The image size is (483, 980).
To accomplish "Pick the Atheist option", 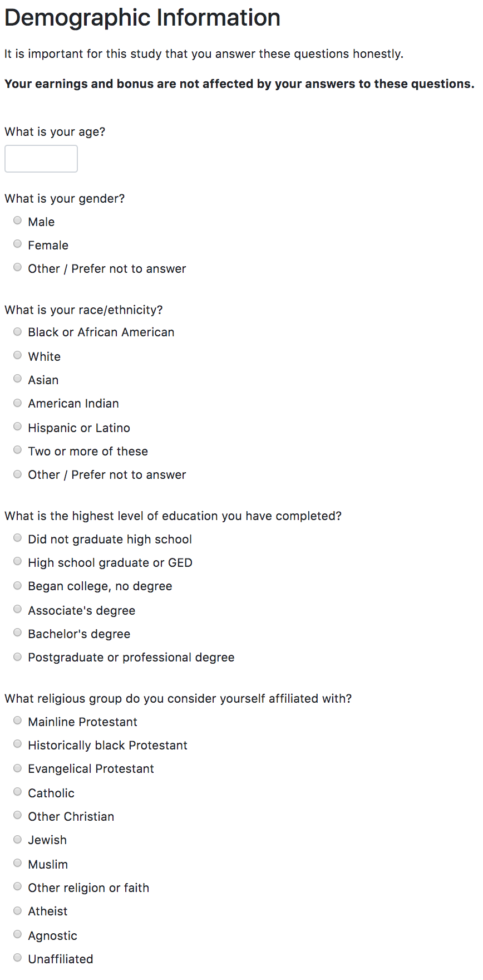I will pos(18,910).
